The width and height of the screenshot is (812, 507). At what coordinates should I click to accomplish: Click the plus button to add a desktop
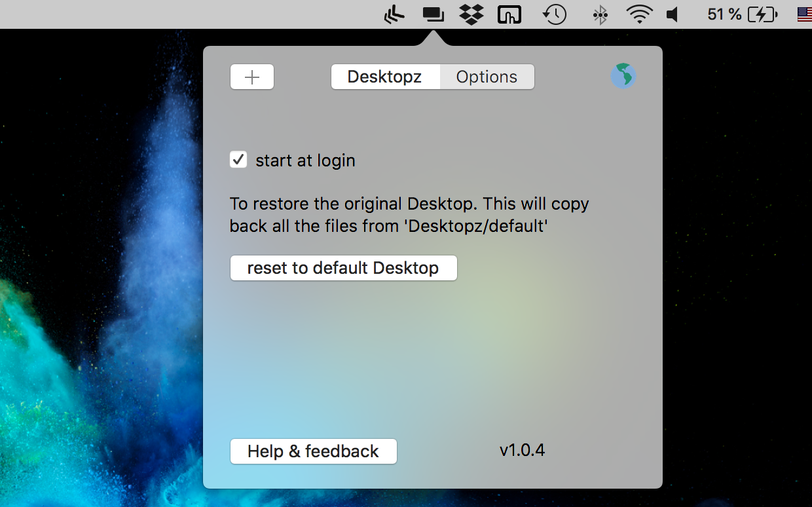252,77
